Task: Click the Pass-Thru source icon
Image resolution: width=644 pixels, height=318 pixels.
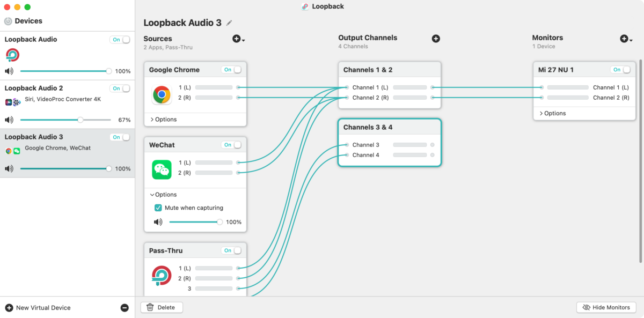Action: [161, 276]
